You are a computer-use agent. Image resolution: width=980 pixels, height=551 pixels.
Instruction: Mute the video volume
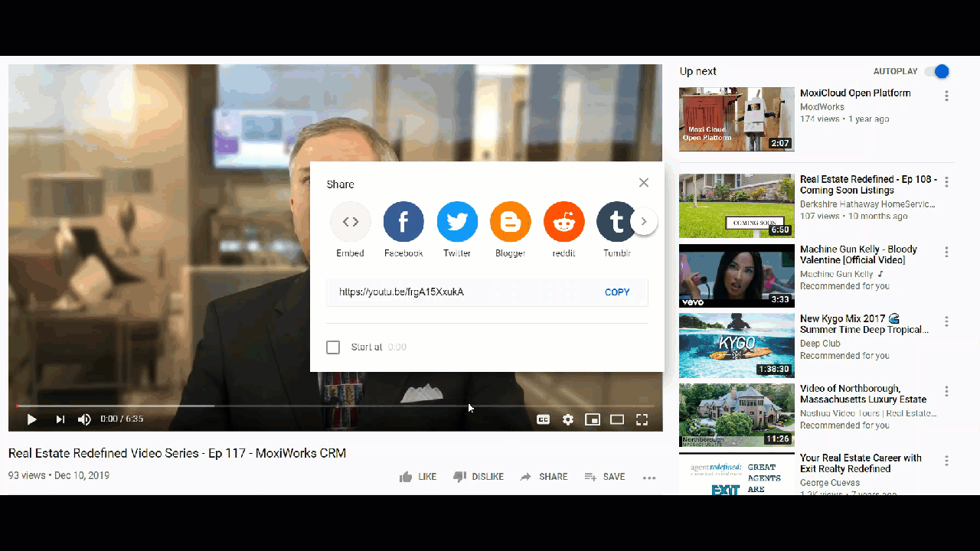point(84,419)
